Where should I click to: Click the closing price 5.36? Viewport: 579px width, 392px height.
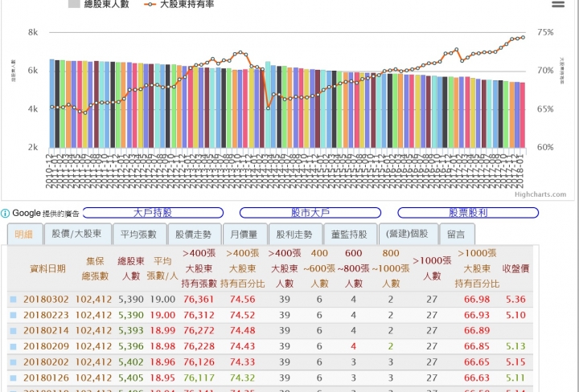pos(515,300)
